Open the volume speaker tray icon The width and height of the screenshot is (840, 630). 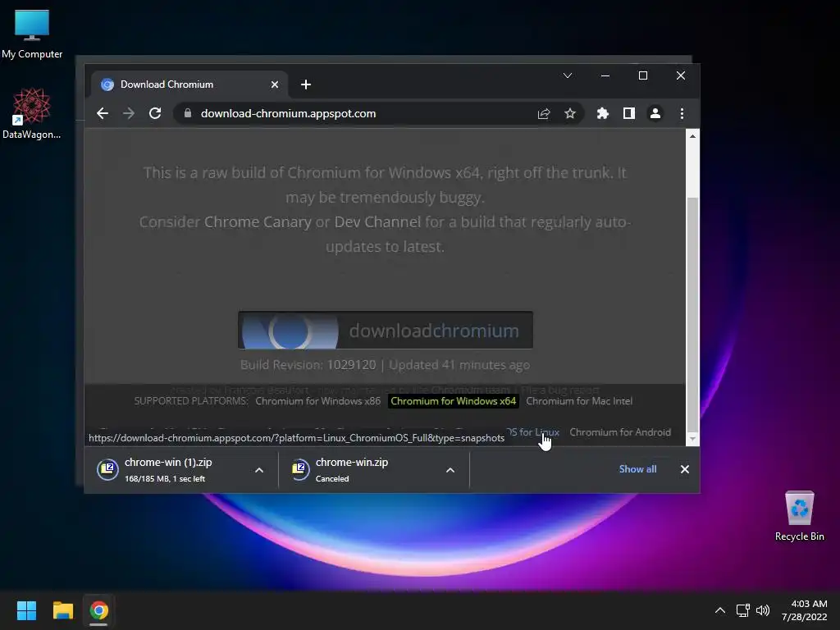pyautogui.click(x=763, y=610)
